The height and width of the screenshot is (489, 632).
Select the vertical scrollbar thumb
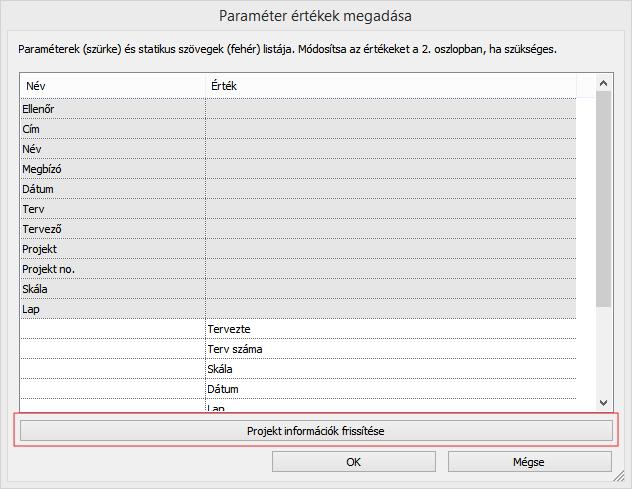coord(603,199)
